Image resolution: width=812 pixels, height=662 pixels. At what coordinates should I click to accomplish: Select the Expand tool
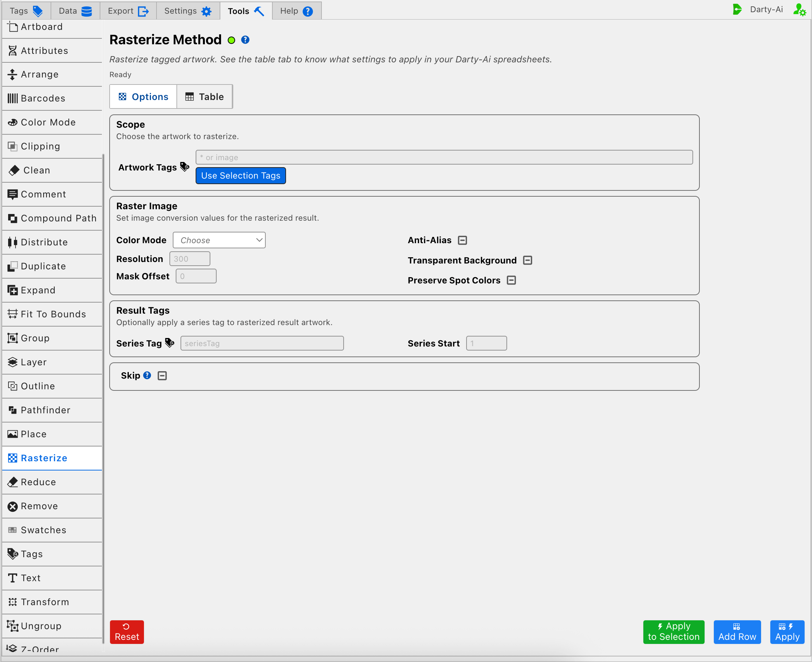tap(52, 290)
